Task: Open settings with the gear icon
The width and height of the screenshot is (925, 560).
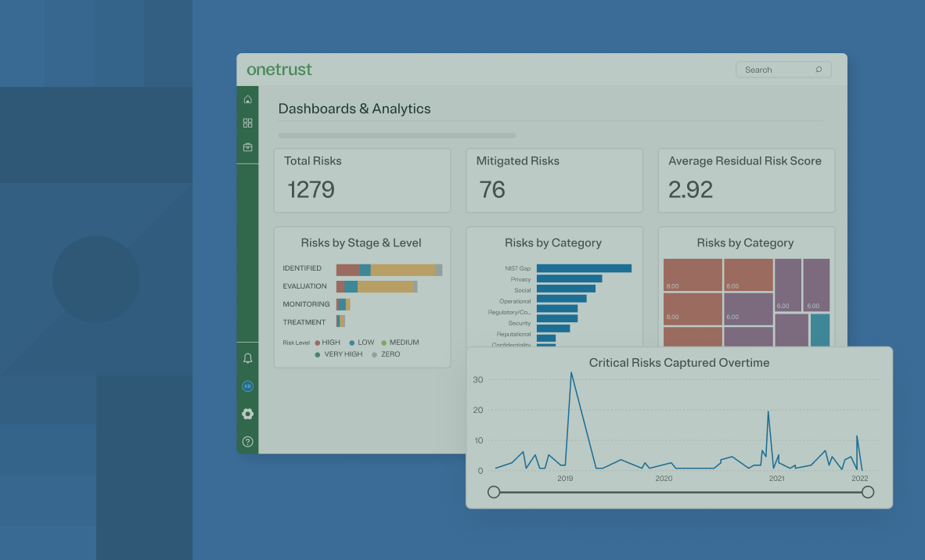Action: (247, 414)
